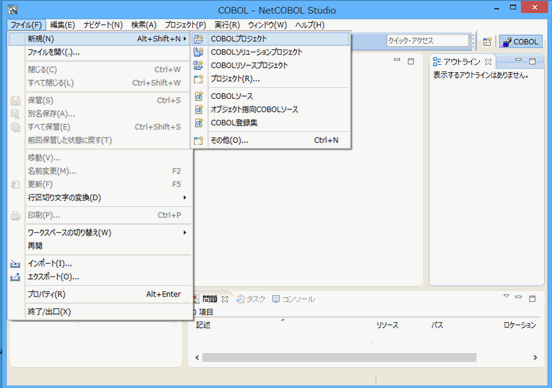Choose エクスポート(O)... menu item

click(100, 277)
